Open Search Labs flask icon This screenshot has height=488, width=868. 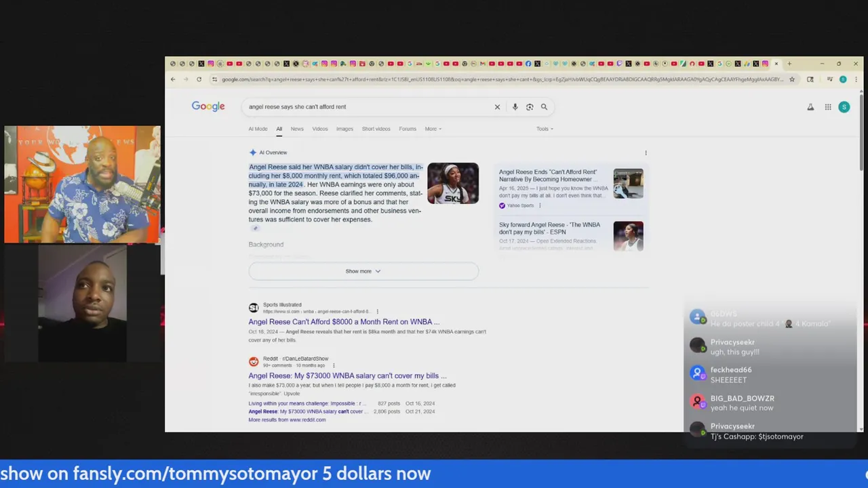tap(810, 107)
